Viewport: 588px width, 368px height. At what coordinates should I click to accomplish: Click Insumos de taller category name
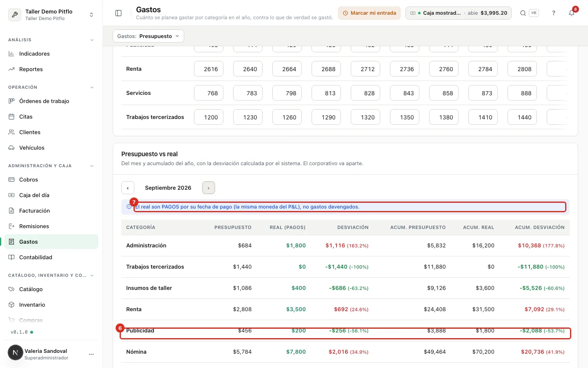pos(149,288)
